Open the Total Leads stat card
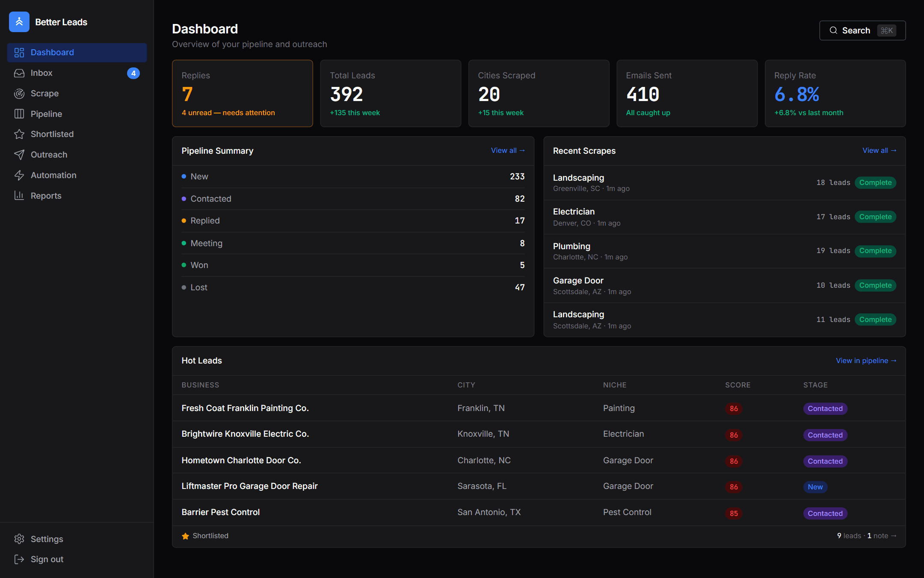 pos(391,93)
